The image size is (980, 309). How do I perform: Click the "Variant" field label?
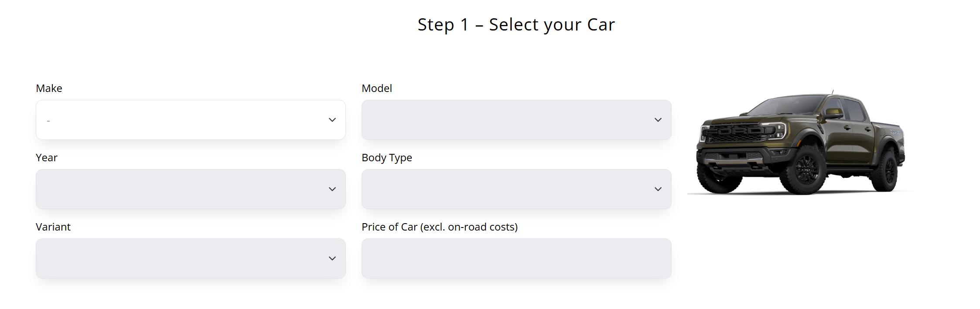tap(53, 227)
